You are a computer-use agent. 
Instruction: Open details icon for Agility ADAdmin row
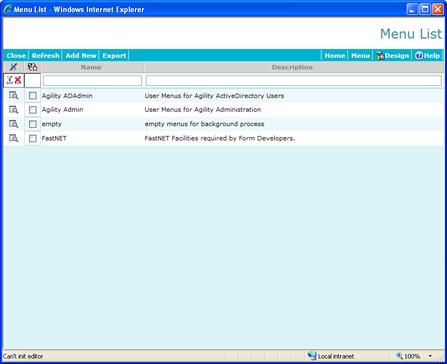pyautogui.click(x=13, y=96)
